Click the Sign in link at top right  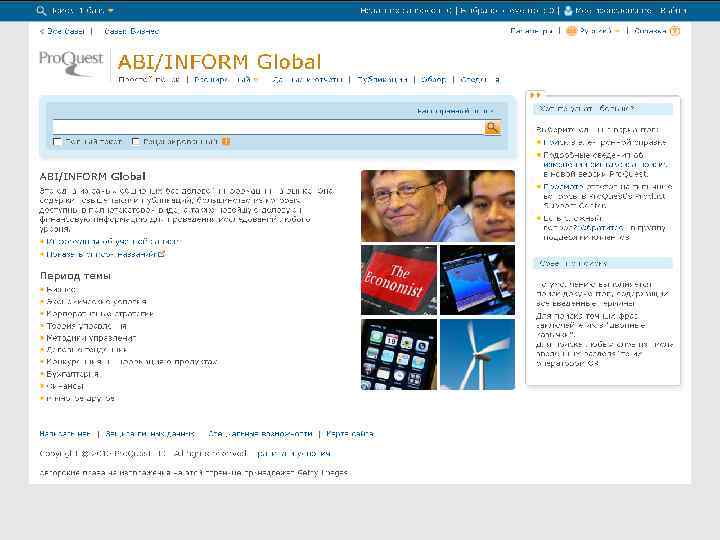tap(673, 10)
